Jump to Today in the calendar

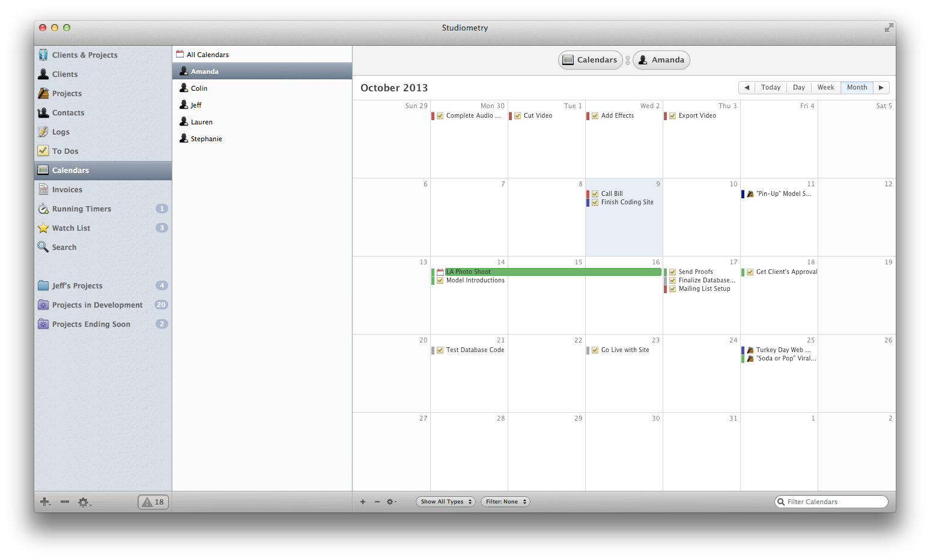pyautogui.click(x=770, y=87)
